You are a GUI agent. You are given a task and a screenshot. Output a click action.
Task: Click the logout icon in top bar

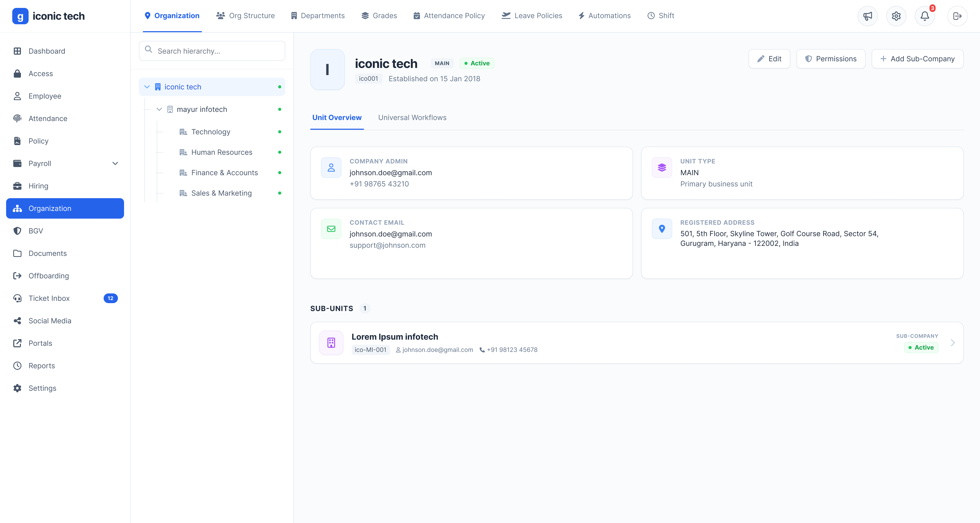(x=957, y=16)
